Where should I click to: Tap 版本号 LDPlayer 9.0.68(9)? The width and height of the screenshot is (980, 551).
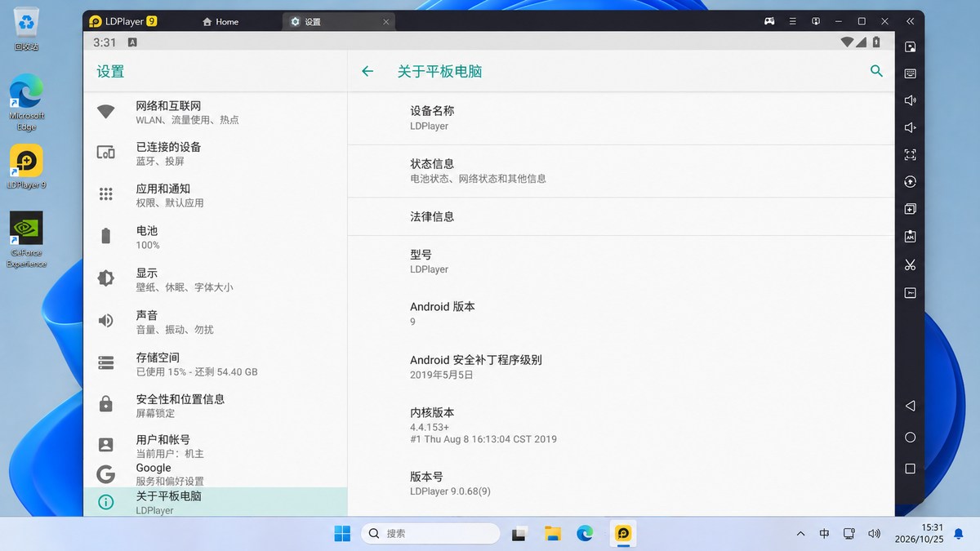point(621,484)
